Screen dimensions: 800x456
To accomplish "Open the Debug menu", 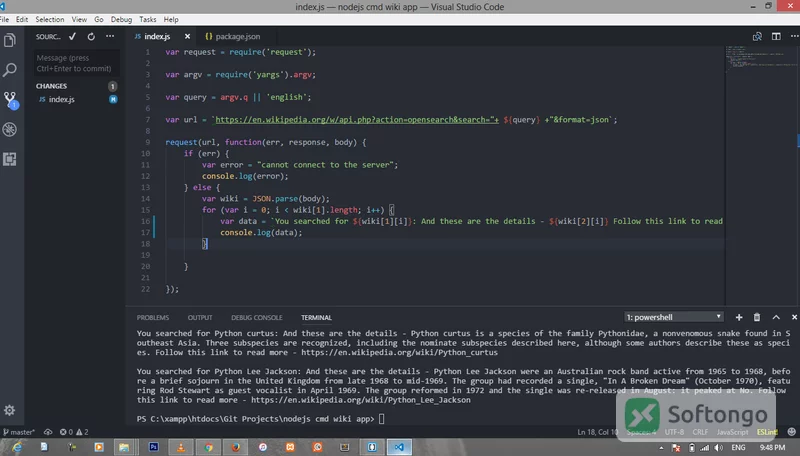I will [121, 19].
